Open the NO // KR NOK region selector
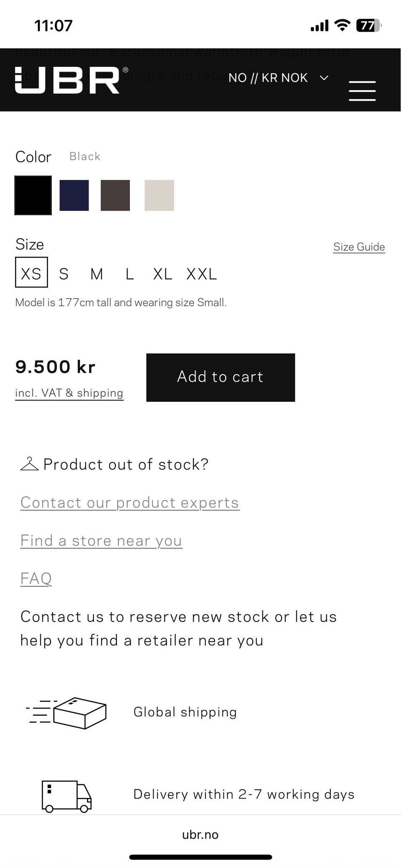 (x=279, y=78)
